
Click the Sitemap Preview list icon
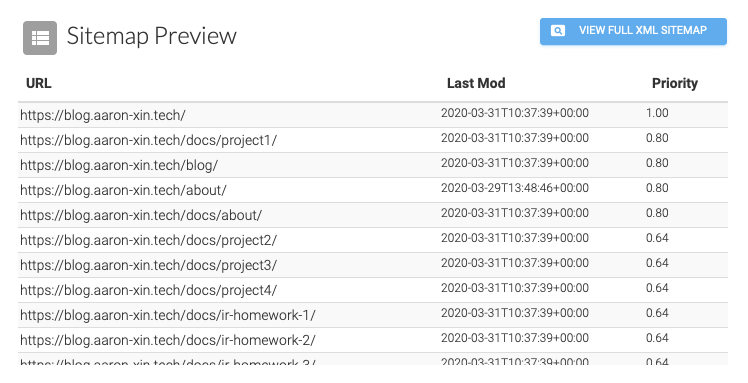(x=40, y=38)
